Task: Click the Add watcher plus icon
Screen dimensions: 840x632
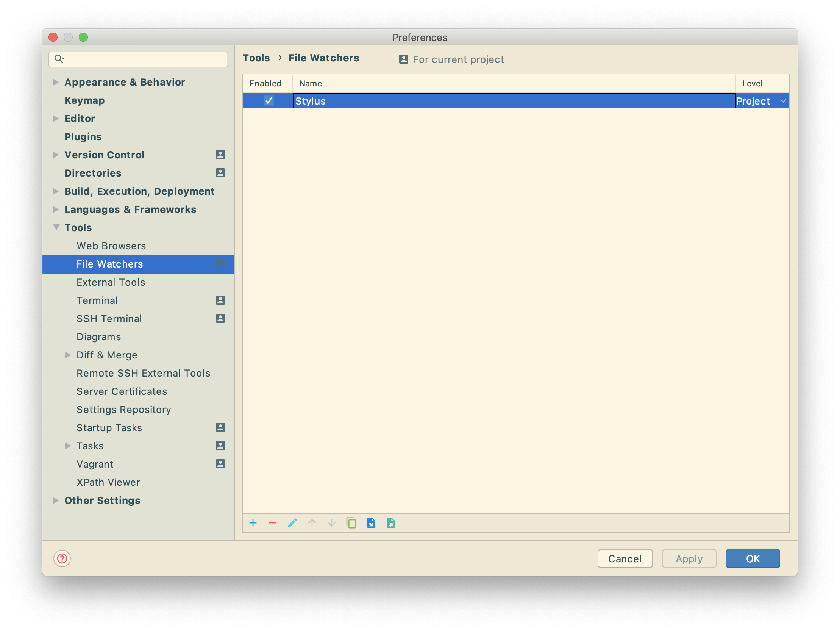Action: tap(253, 523)
